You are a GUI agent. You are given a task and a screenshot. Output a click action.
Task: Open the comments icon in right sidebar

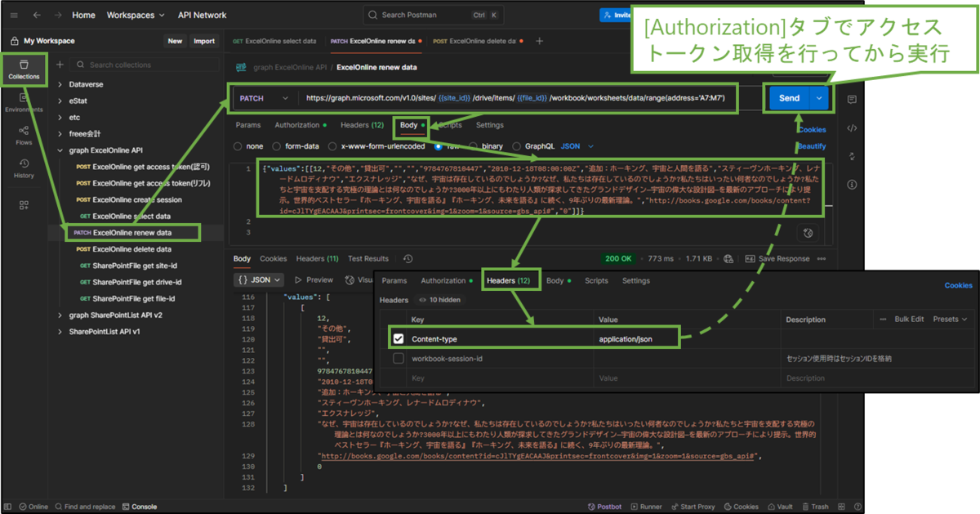[852, 99]
